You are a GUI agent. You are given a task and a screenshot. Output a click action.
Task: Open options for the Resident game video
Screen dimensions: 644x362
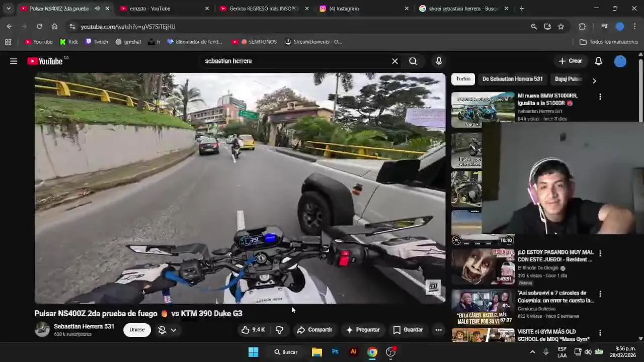click(600, 253)
